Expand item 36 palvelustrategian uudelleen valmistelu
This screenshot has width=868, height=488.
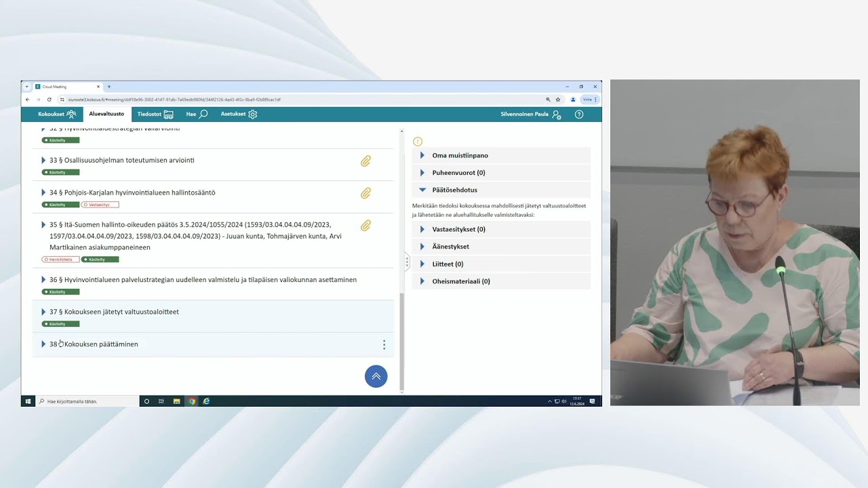point(44,280)
